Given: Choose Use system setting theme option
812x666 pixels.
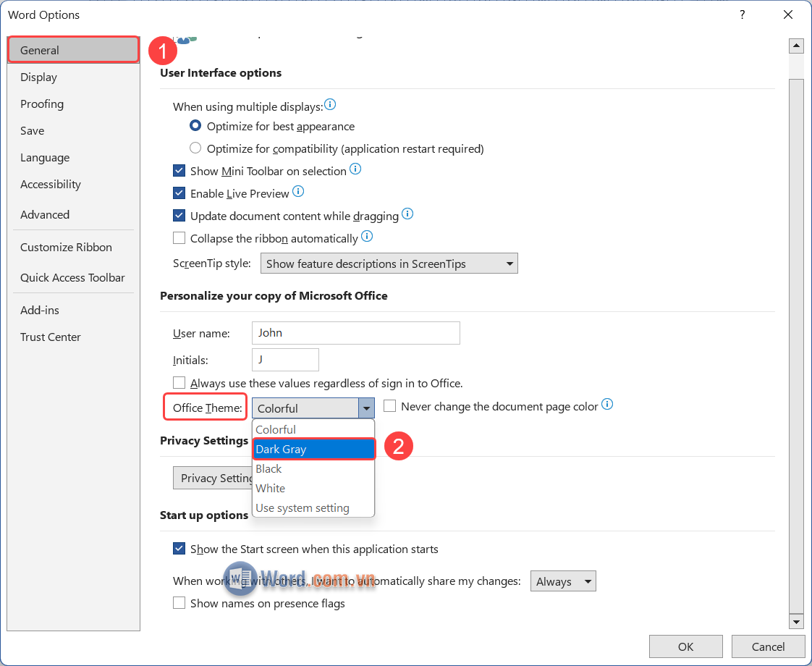Looking at the screenshot, I should point(313,508).
